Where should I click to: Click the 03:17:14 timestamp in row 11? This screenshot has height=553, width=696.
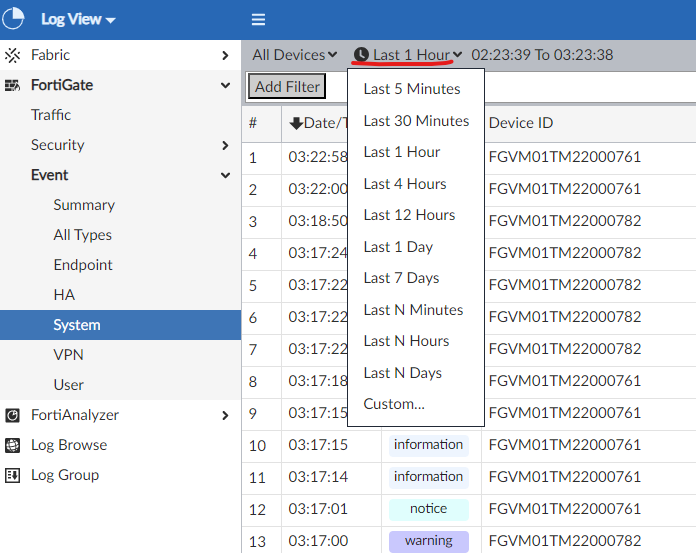pyautogui.click(x=318, y=477)
